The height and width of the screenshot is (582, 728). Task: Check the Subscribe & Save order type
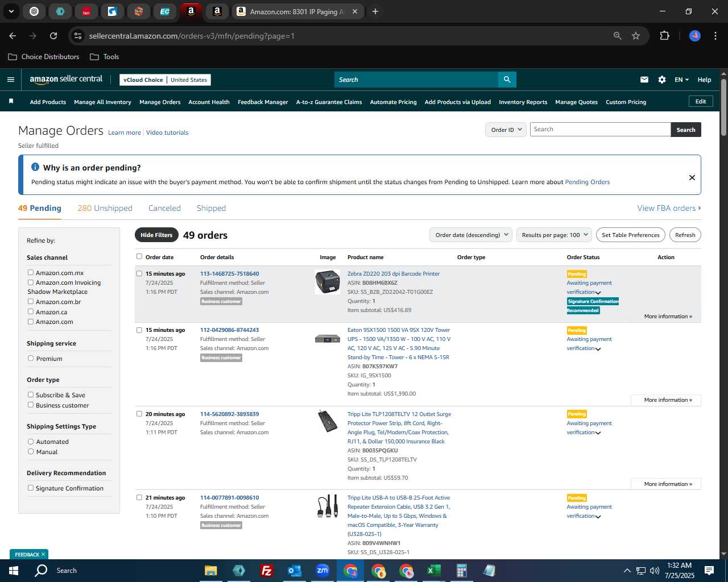31,395
